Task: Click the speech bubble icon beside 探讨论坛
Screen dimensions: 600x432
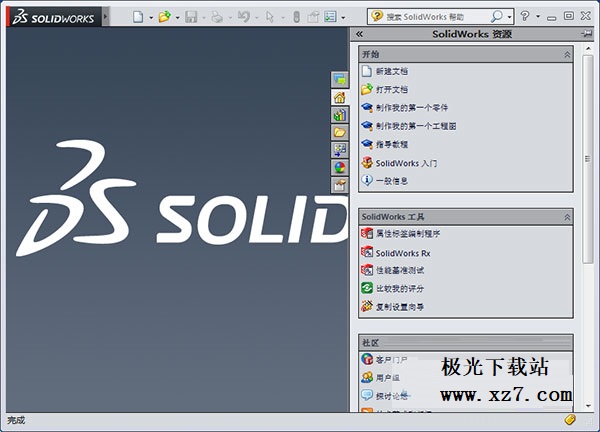Action: pos(367,395)
